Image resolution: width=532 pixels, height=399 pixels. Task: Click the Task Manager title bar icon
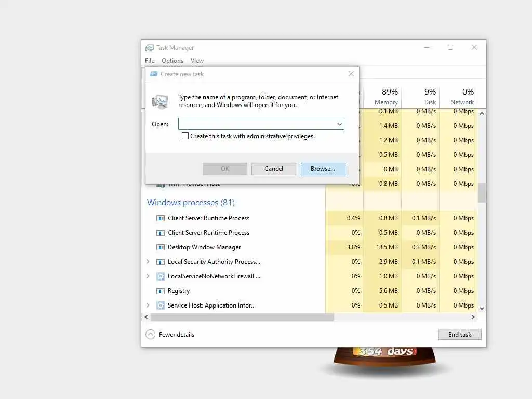pyautogui.click(x=149, y=48)
